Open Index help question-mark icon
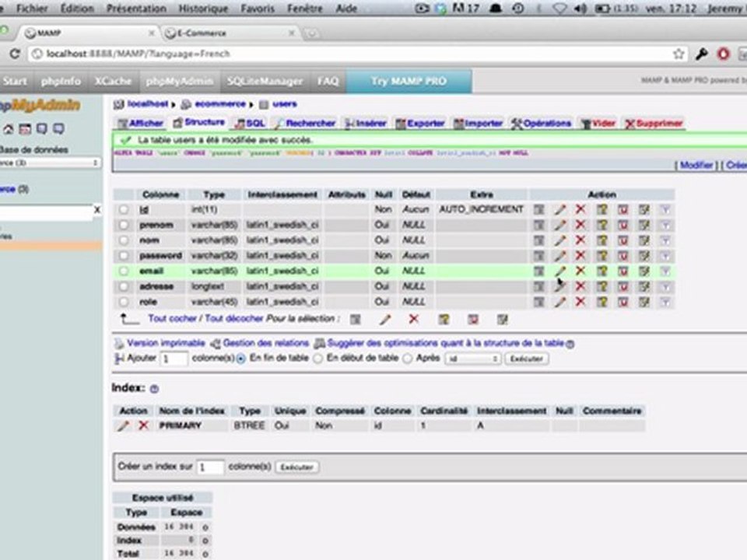 pyautogui.click(x=154, y=389)
